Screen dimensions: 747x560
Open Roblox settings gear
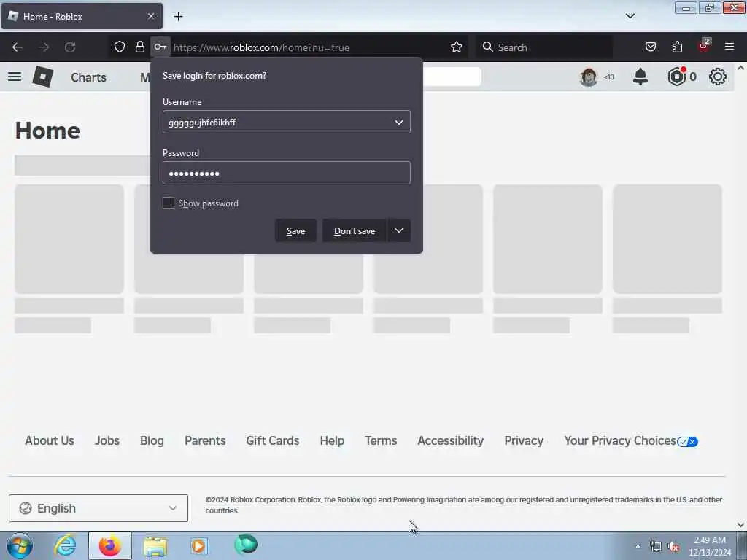click(718, 77)
